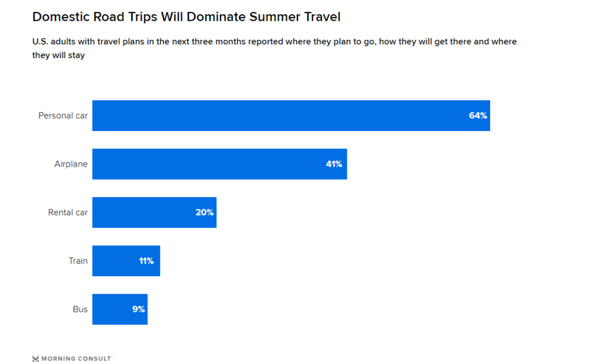Click the Personal car axis label

[63, 116]
